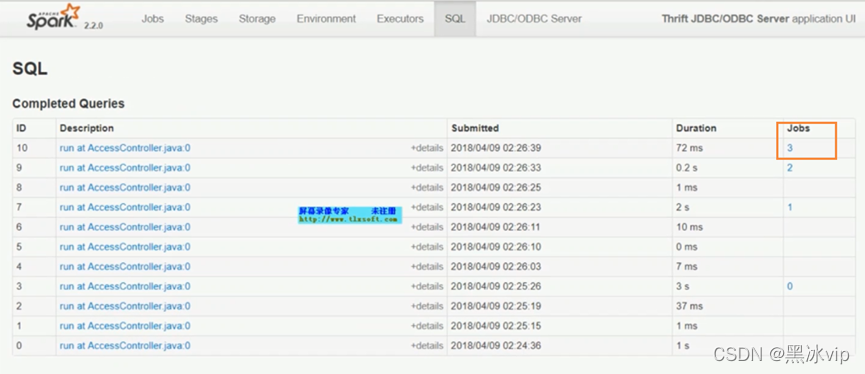Open the Stages tab
The height and width of the screenshot is (374, 865).
click(201, 19)
